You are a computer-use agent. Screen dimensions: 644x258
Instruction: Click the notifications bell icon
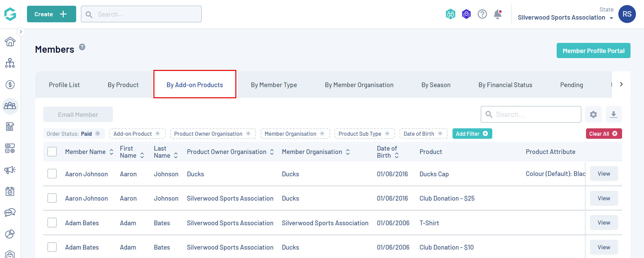498,15
